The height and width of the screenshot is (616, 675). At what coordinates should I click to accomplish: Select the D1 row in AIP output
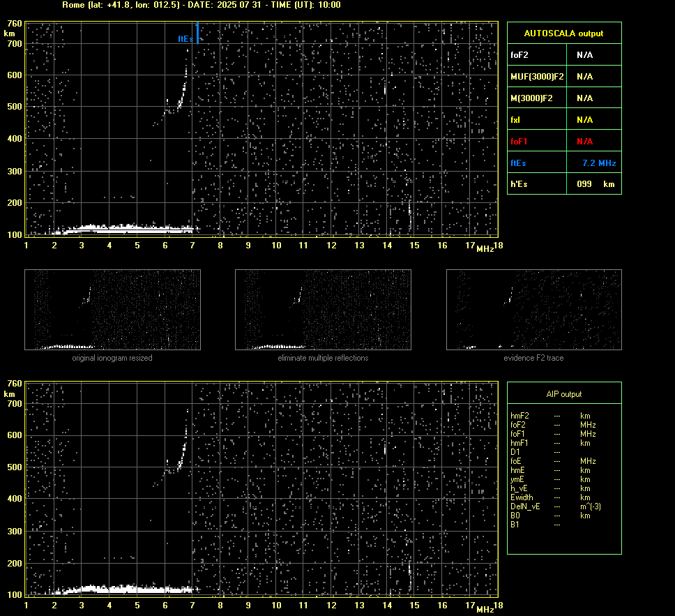[536, 452]
